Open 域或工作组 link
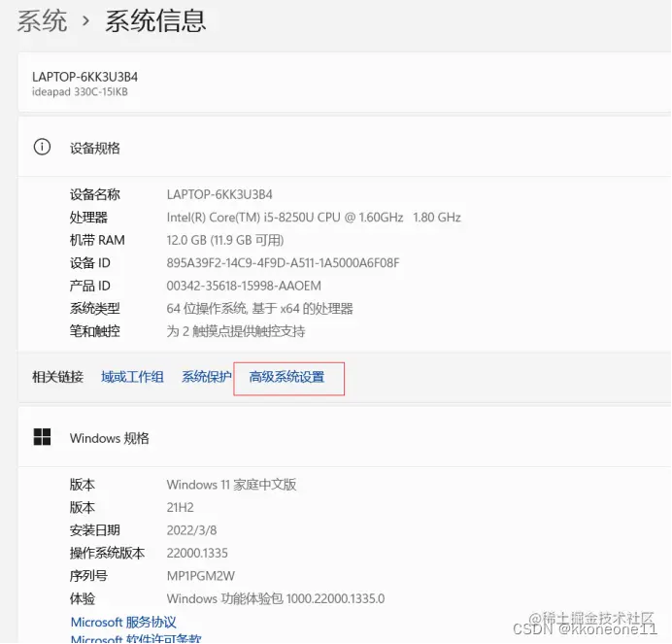This screenshot has height=644, width=672. tap(132, 377)
